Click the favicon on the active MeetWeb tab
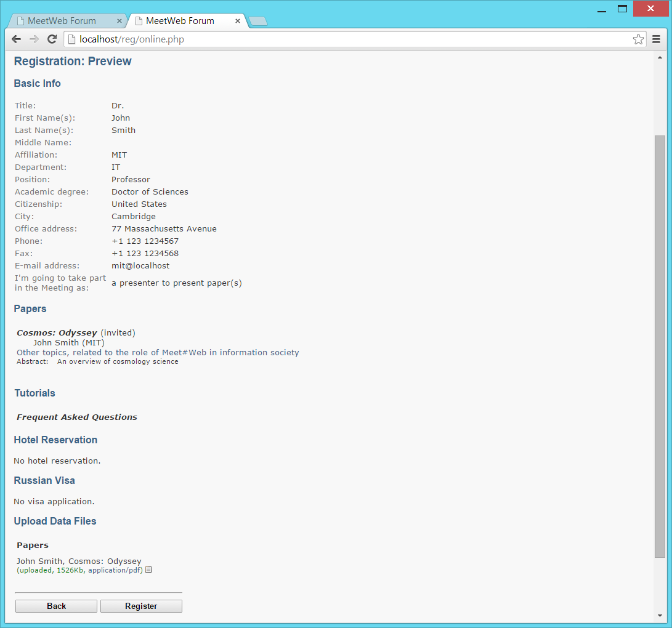This screenshot has width=672, height=628. point(139,20)
